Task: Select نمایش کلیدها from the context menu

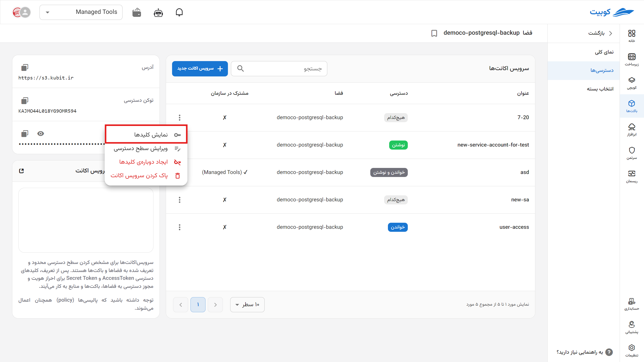Action: [146, 135]
